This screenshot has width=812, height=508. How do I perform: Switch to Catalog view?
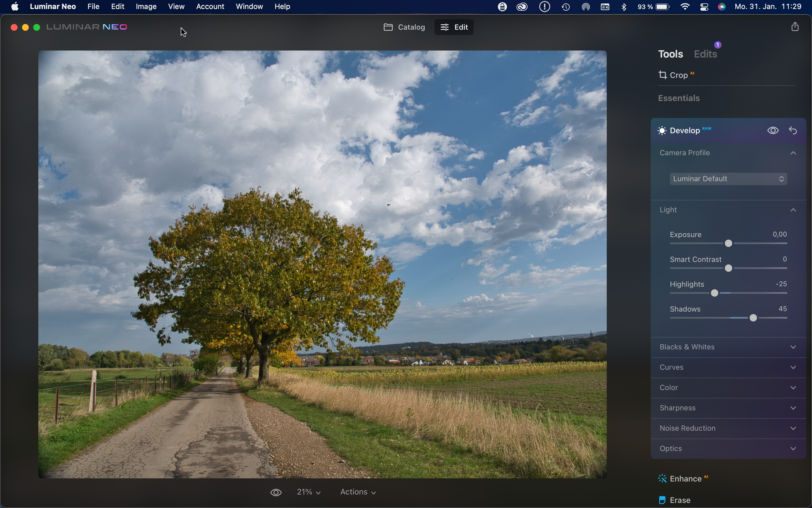404,27
